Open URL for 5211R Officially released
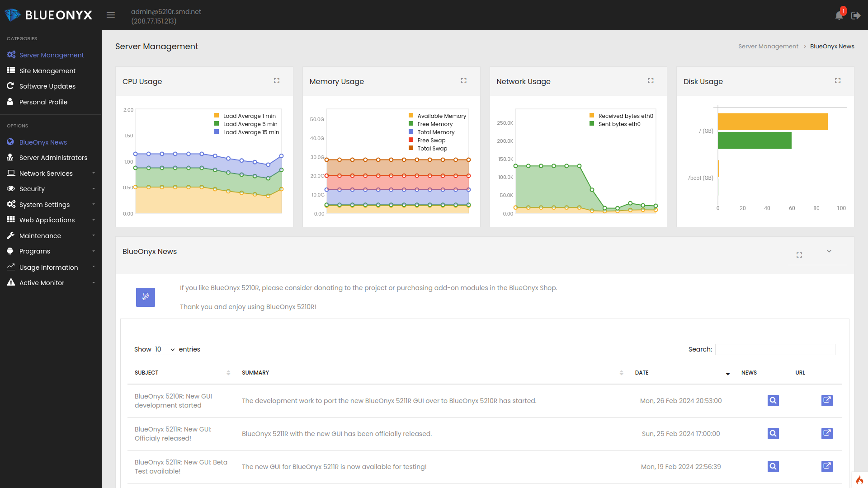 click(x=827, y=433)
